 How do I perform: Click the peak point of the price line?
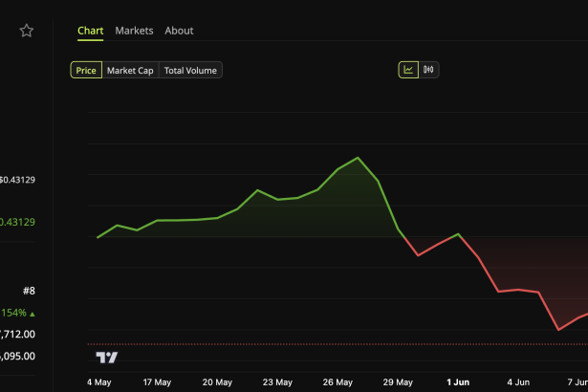point(358,158)
